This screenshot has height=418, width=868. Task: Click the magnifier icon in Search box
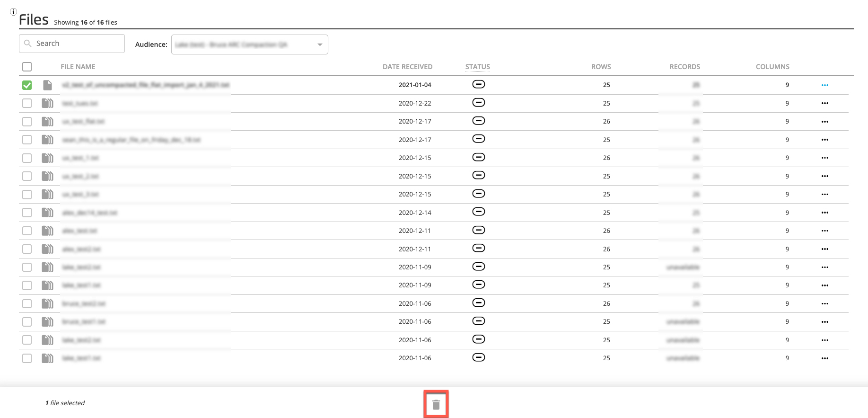(x=28, y=44)
